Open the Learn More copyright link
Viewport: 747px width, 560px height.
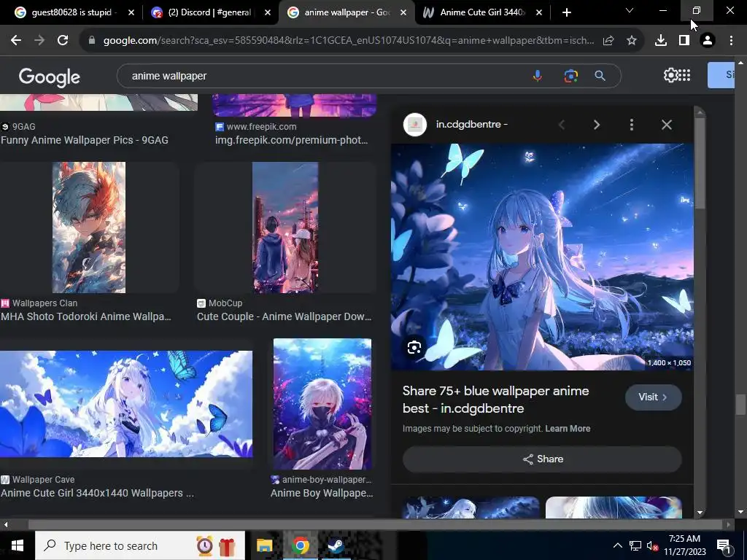click(x=568, y=429)
